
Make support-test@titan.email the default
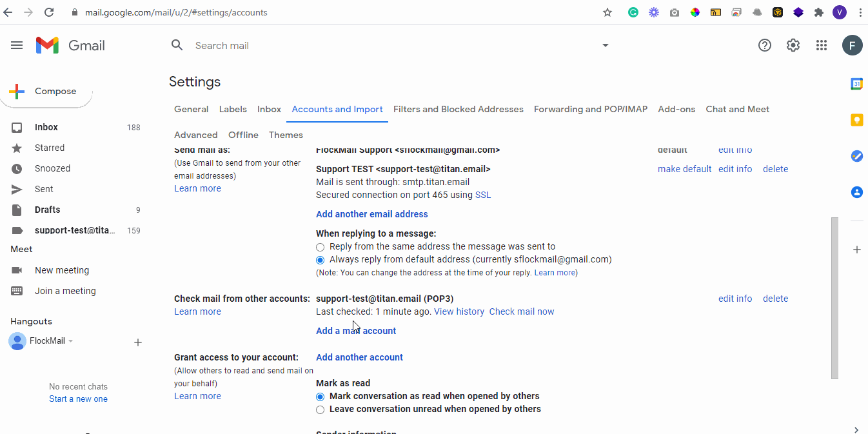click(684, 169)
